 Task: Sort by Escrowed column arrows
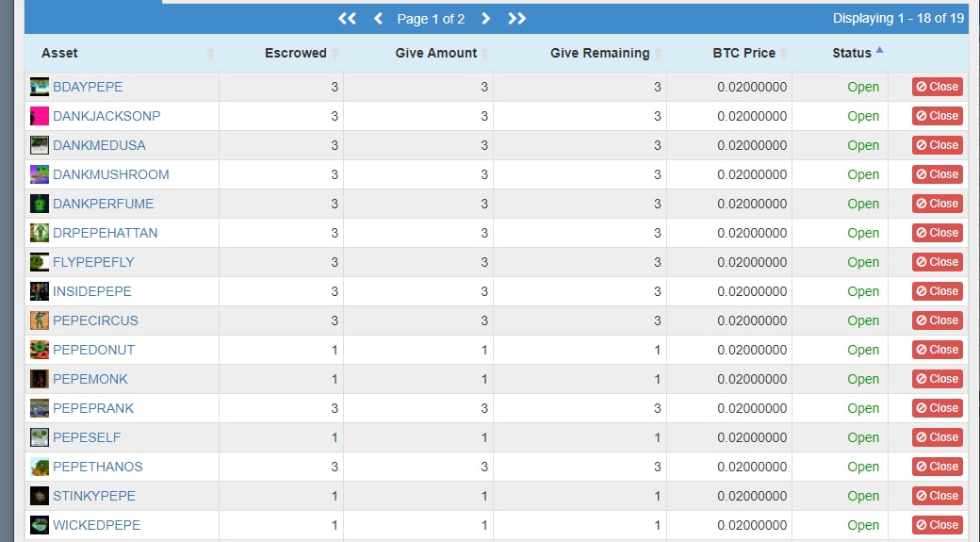[335, 53]
